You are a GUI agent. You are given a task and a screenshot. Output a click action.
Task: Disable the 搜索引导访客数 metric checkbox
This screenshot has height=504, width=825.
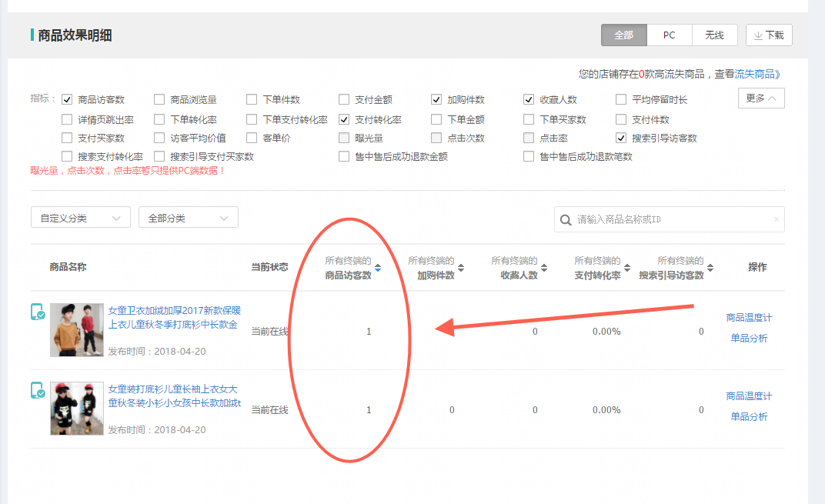[620, 139]
